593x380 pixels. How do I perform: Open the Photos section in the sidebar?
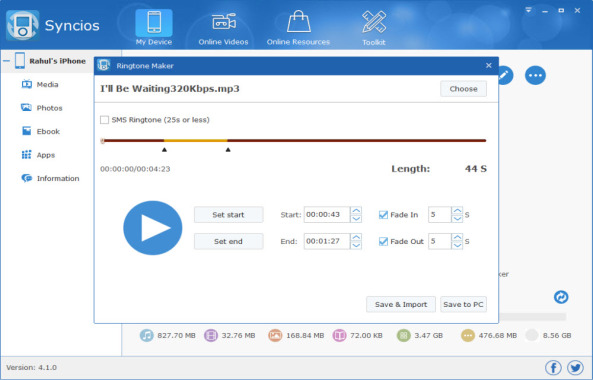42,108
